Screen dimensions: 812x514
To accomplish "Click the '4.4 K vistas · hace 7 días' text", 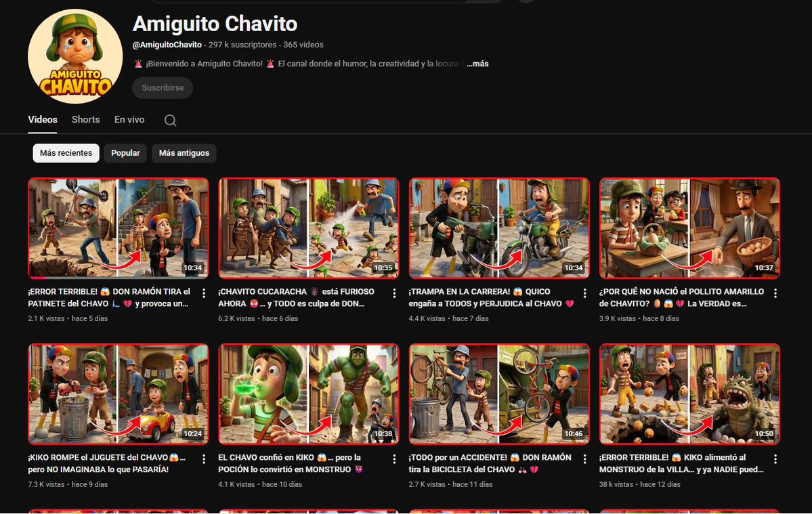I will tap(448, 318).
